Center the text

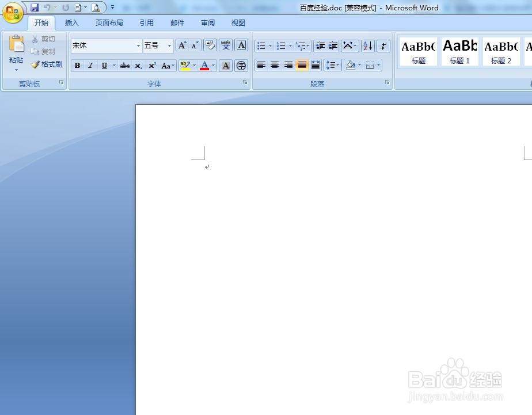275,65
